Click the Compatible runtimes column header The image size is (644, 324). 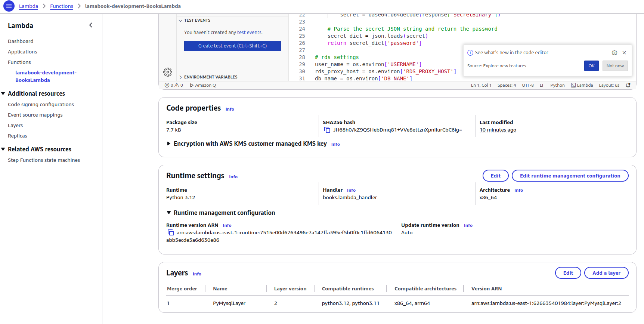(348, 288)
